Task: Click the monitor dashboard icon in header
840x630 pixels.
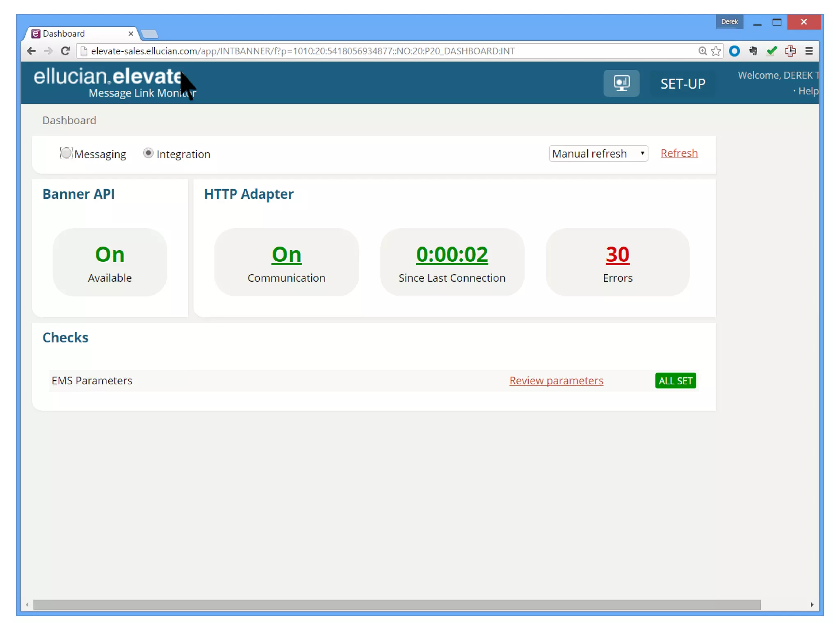Action: point(621,83)
